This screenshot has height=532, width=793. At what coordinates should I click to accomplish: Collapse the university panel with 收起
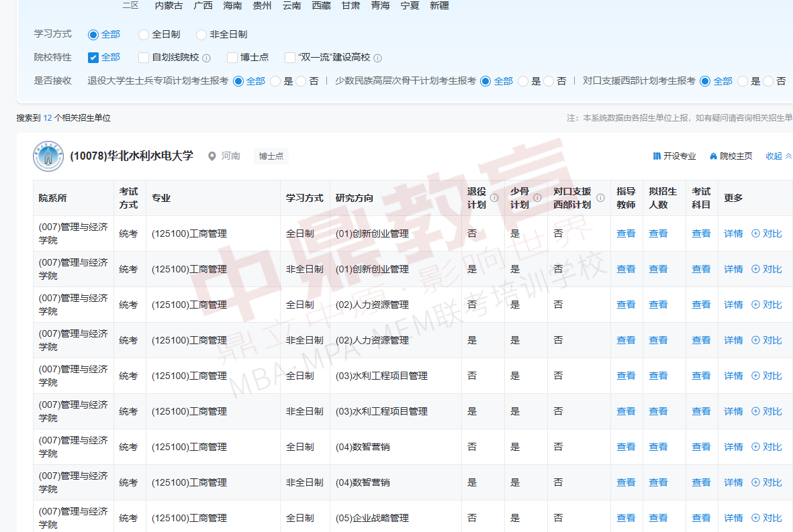coord(778,156)
